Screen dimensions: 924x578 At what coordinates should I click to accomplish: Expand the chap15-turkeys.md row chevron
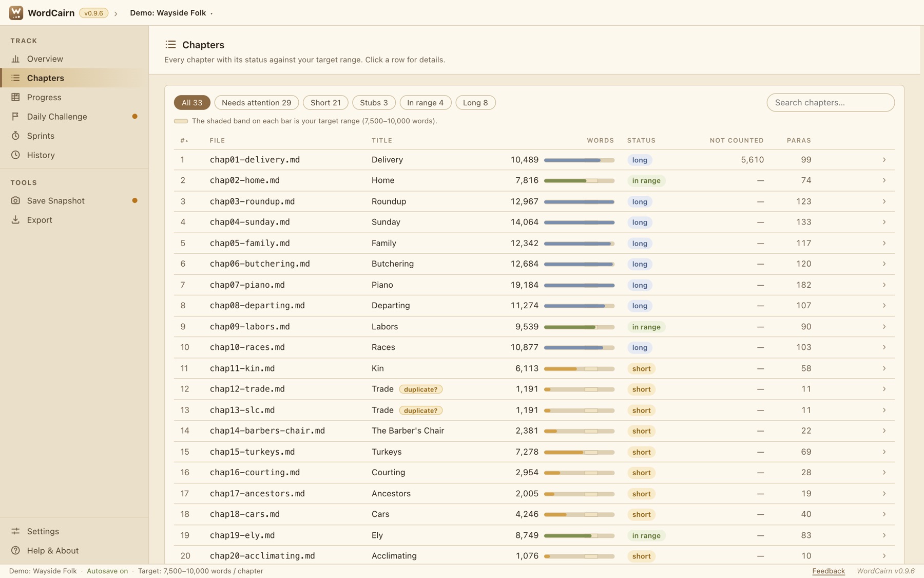pos(884,452)
